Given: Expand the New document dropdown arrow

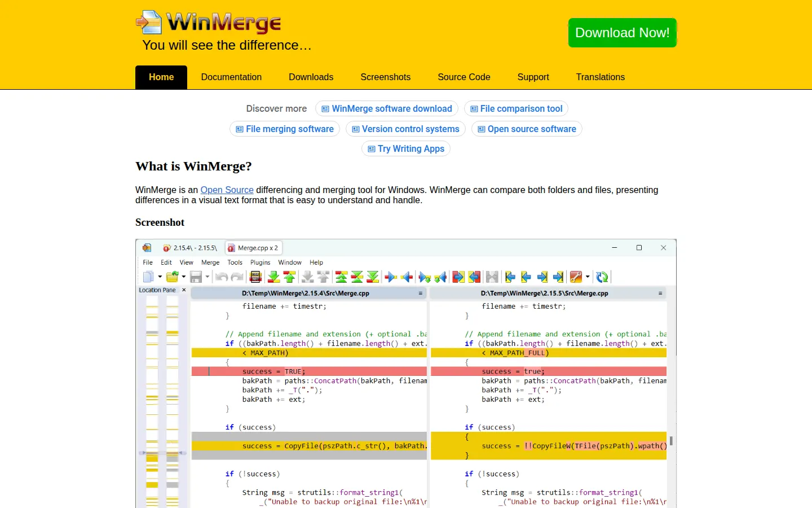Looking at the screenshot, I should [x=160, y=277].
